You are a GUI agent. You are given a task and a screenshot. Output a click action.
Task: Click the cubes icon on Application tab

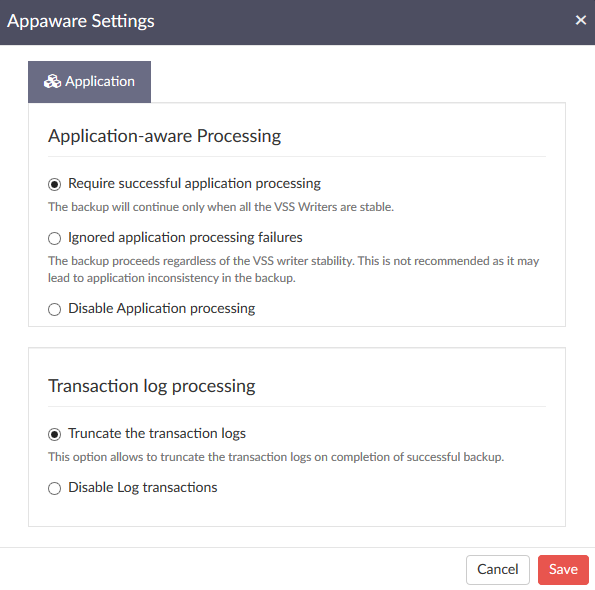52,81
